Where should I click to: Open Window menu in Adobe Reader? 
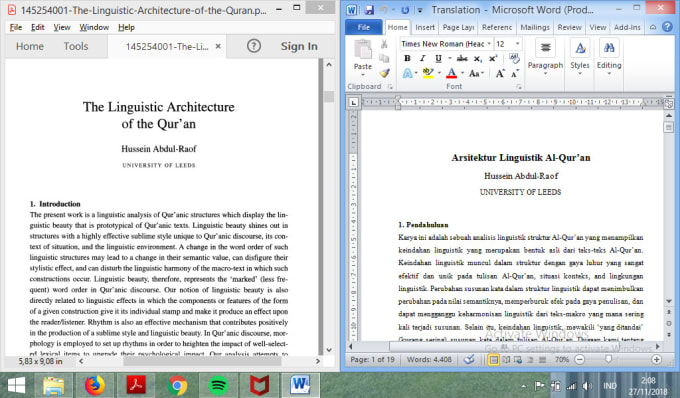(94, 27)
